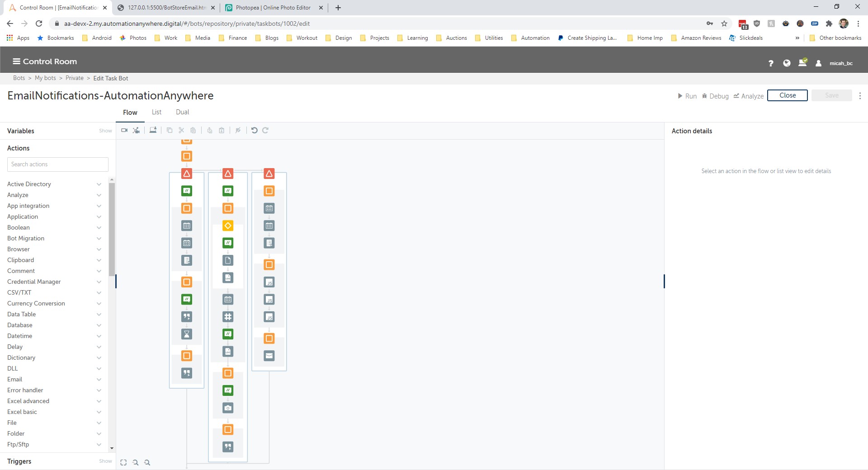Viewport: 868px width, 470px height.
Task: Click the copy to shared clipboard icon
Action: click(210, 130)
